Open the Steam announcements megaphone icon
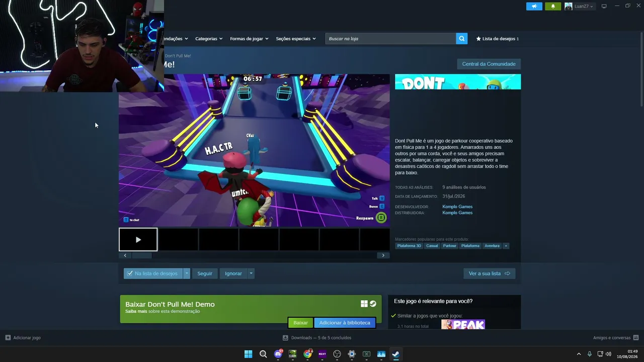This screenshot has height=362, width=644. (x=534, y=6)
